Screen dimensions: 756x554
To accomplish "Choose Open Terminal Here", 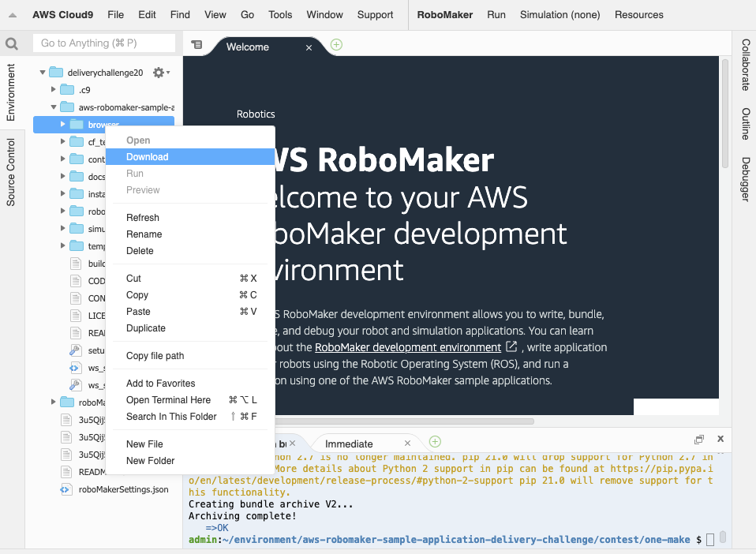I will pyautogui.click(x=190, y=399).
